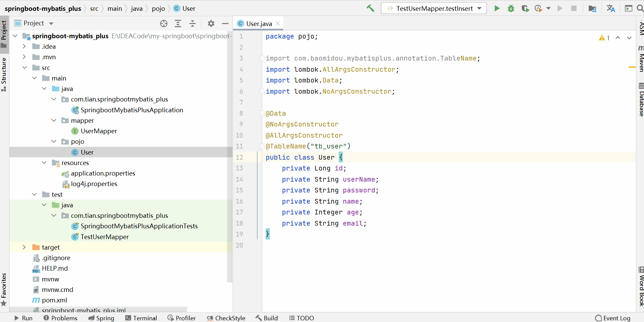The height and width of the screenshot is (322, 644).
Task: Open the Problems tool window tab
Action: 61,318
